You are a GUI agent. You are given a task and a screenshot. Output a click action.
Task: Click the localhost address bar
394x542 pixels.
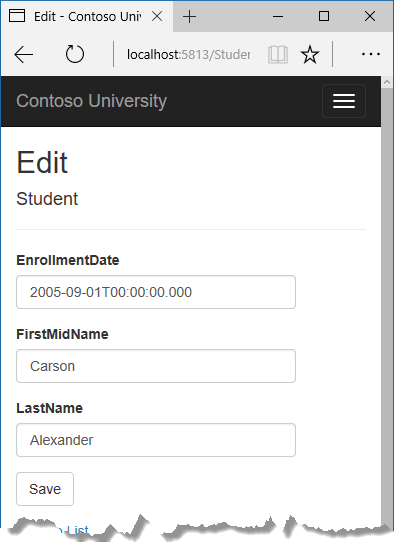pos(188,54)
